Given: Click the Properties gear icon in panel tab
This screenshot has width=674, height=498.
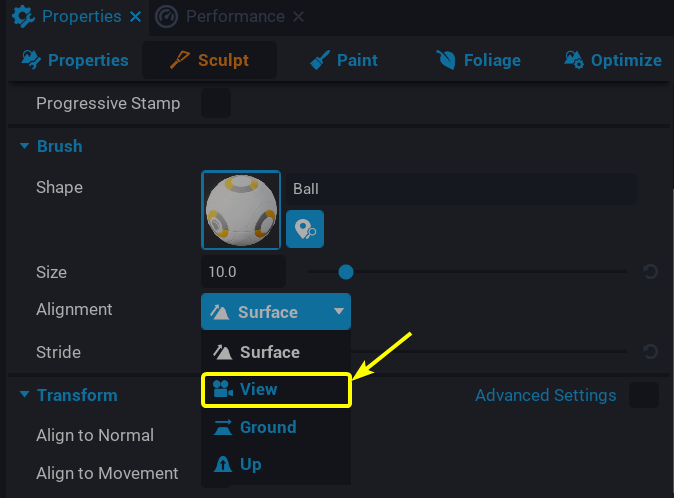Looking at the screenshot, I should pyautogui.click(x=23, y=17).
